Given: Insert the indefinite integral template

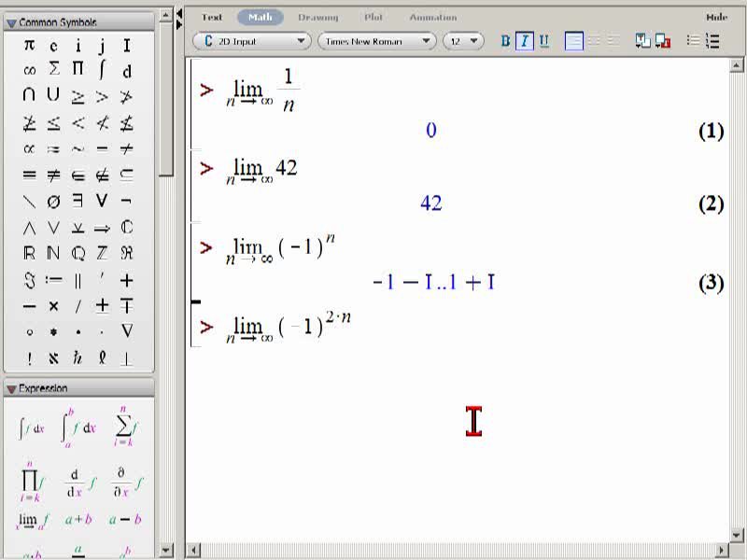Looking at the screenshot, I should [x=32, y=428].
